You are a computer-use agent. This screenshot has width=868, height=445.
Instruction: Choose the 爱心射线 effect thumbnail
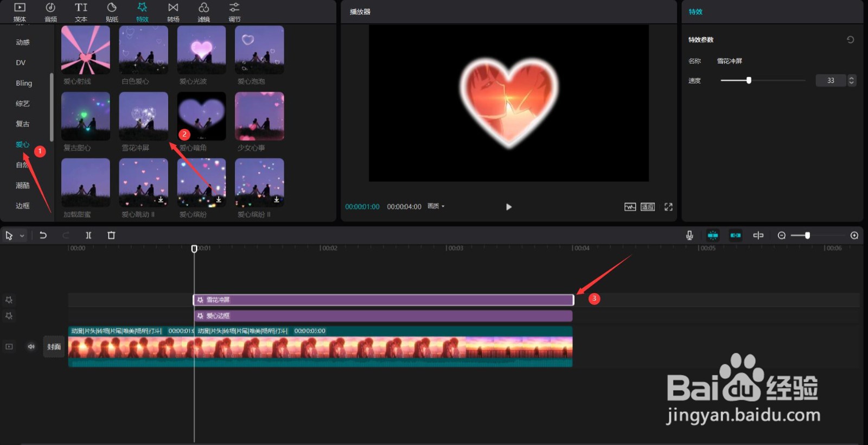[86, 50]
